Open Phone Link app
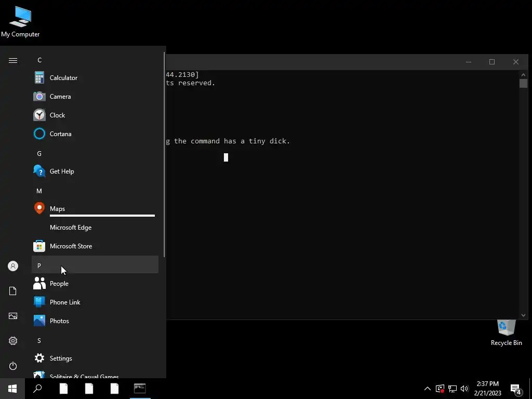This screenshot has height=399, width=532. click(95, 302)
